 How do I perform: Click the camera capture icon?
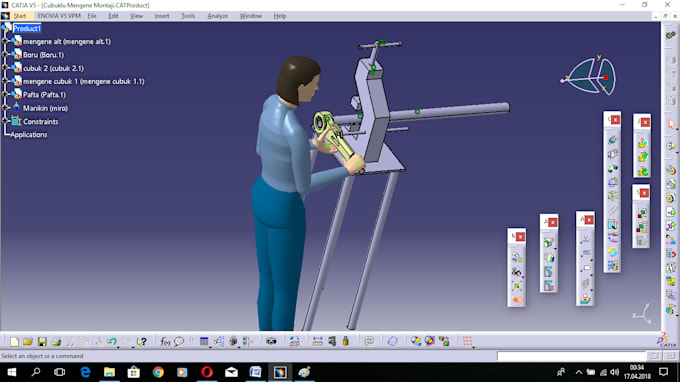271,342
